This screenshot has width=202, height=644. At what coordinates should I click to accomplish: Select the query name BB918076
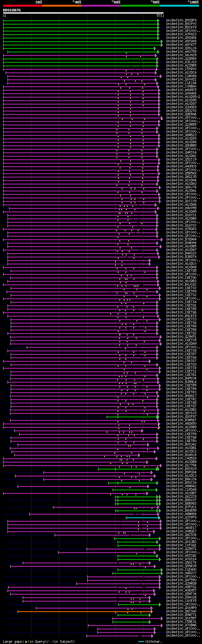point(12,10)
